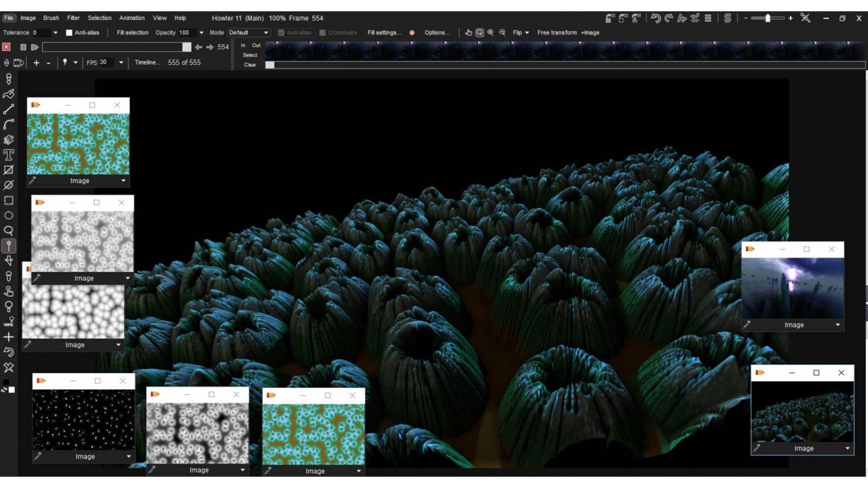Enable the Anti-alias checkbox near Tolerance
868x488 pixels.
pos(69,33)
